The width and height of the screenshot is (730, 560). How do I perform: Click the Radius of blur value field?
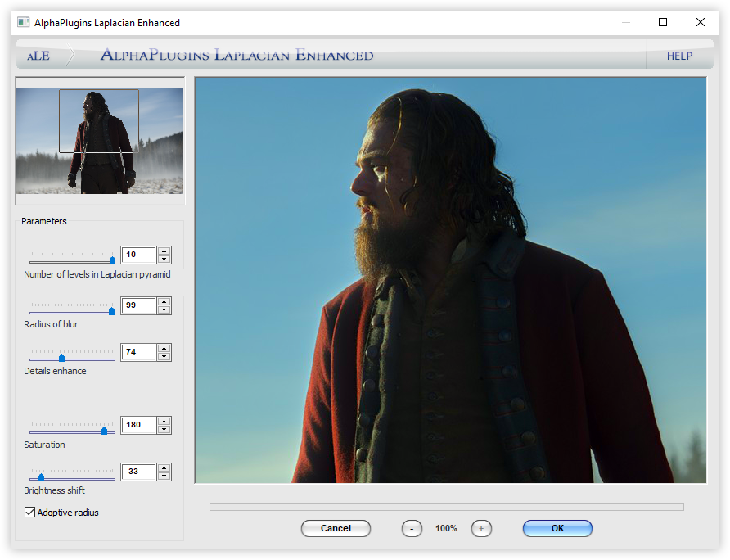pyautogui.click(x=138, y=305)
